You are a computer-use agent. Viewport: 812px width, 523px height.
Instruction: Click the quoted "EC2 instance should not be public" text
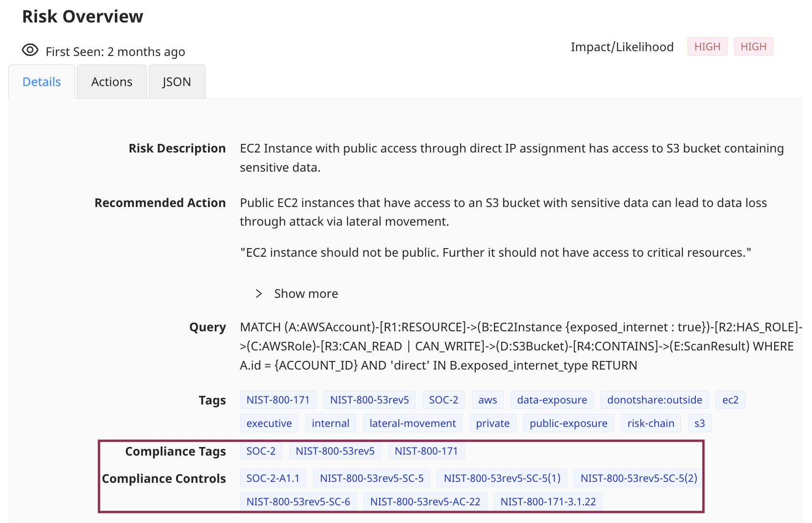click(x=495, y=252)
